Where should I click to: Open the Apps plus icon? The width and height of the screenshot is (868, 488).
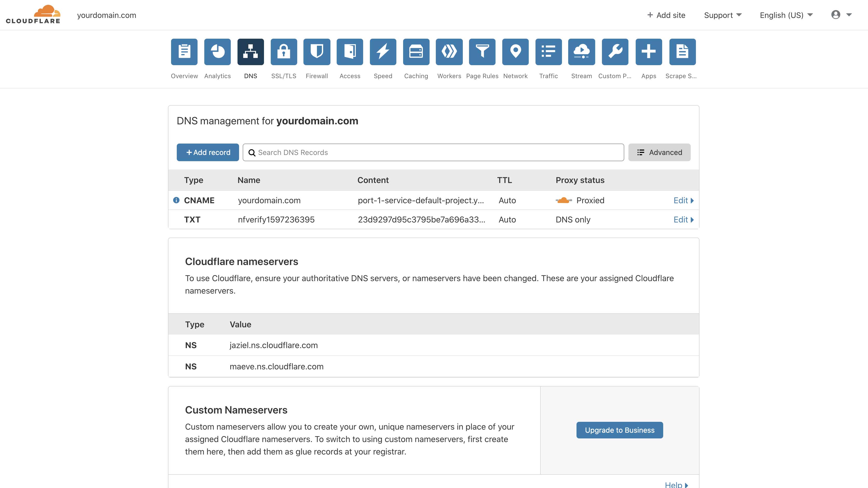(649, 52)
